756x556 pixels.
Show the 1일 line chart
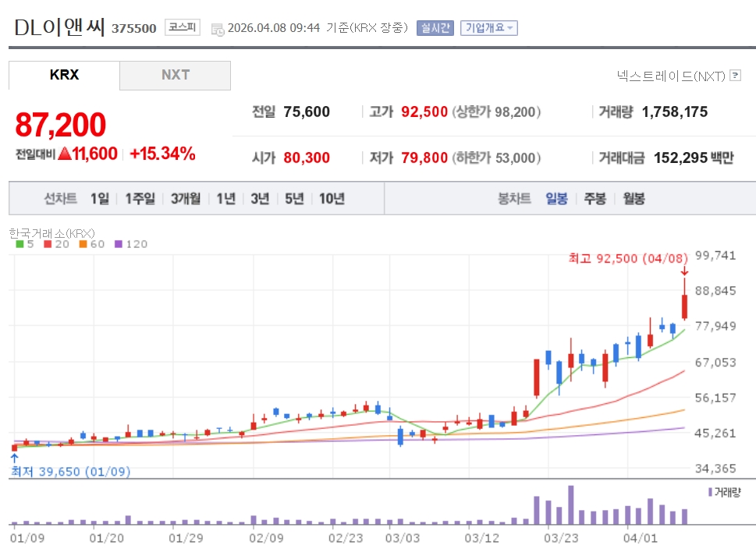click(100, 199)
